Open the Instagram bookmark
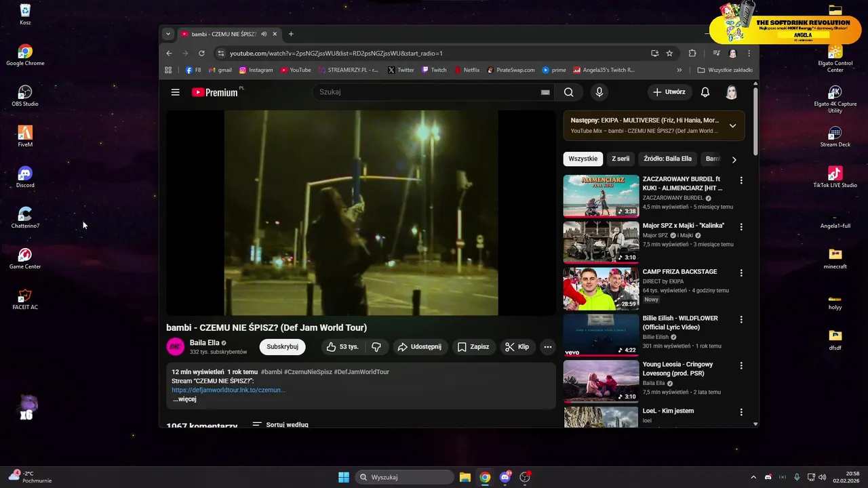The height and width of the screenshot is (488, 868). pos(256,70)
